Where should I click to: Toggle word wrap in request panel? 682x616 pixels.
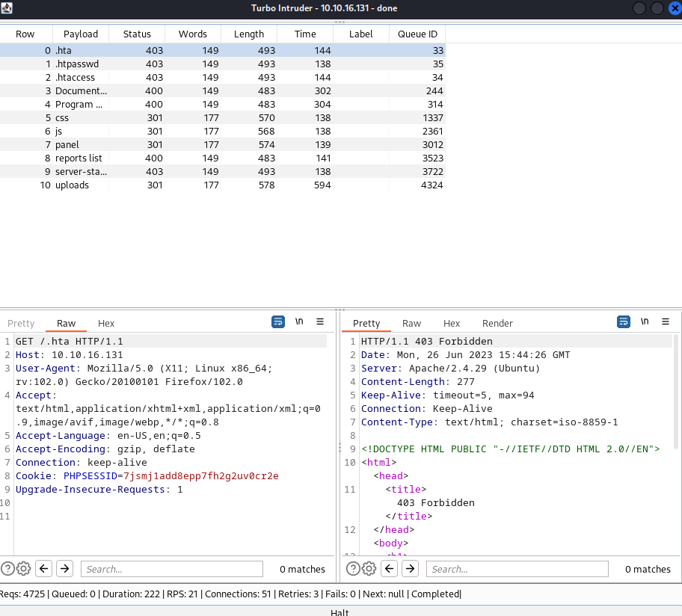click(278, 322)
